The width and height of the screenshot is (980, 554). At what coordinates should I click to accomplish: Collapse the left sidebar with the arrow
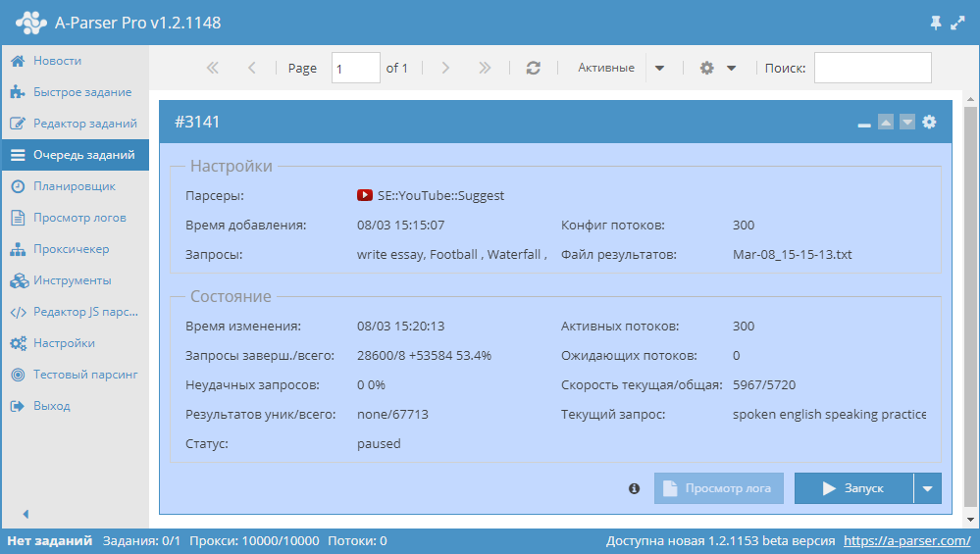(26, 514)
